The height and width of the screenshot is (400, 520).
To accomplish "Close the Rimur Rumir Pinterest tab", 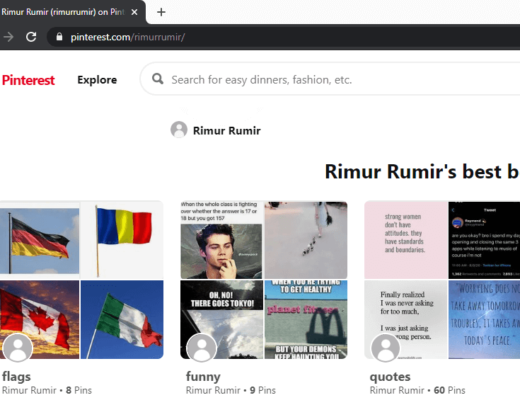I will click(134, 12).
